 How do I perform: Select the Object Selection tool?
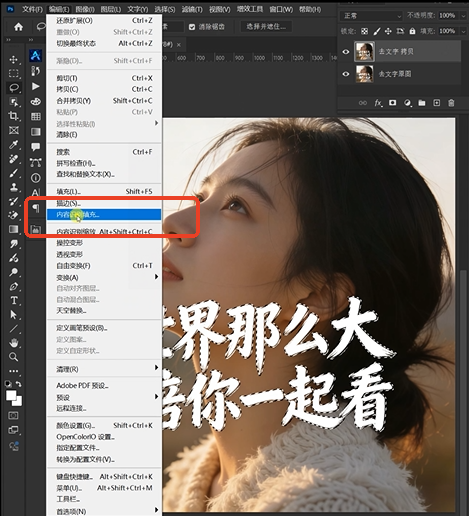(13, 102)
